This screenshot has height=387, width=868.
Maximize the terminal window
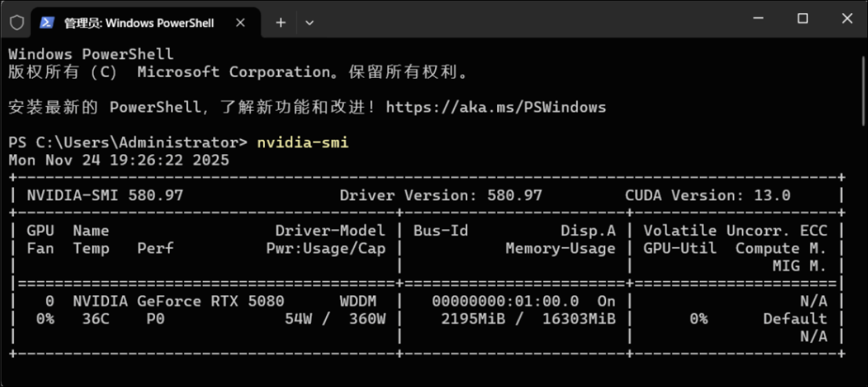803,19
